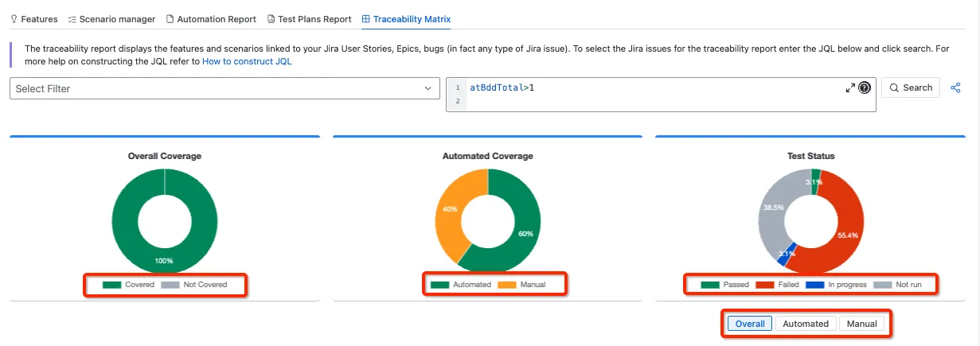This screenshot has height=346, width=980.
Task: Toggle the Passed legend entry
Action: pos(723,284)
